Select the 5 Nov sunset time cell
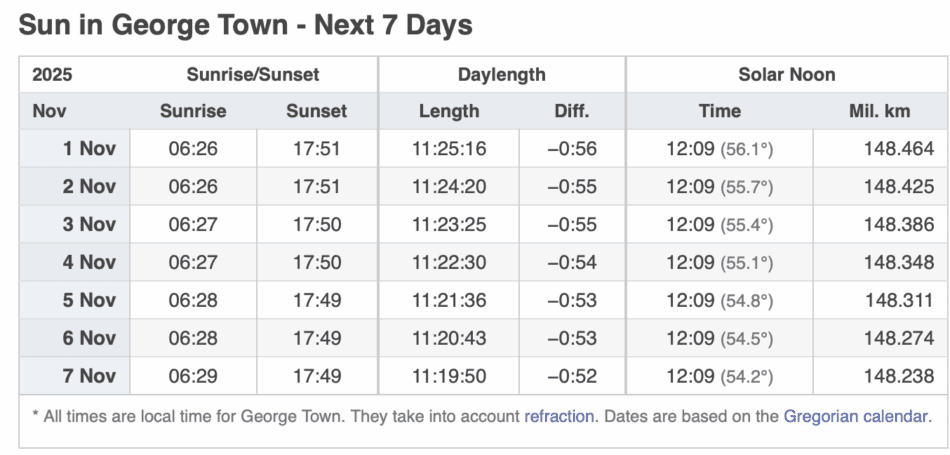 [x=317, y=301]
